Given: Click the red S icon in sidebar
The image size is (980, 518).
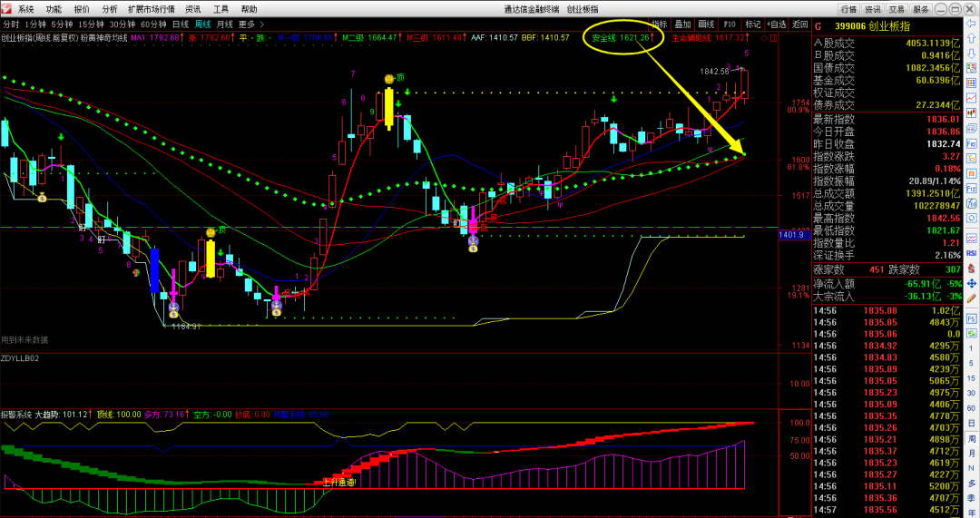Looking at the screenshot, I should click(972, 268).
